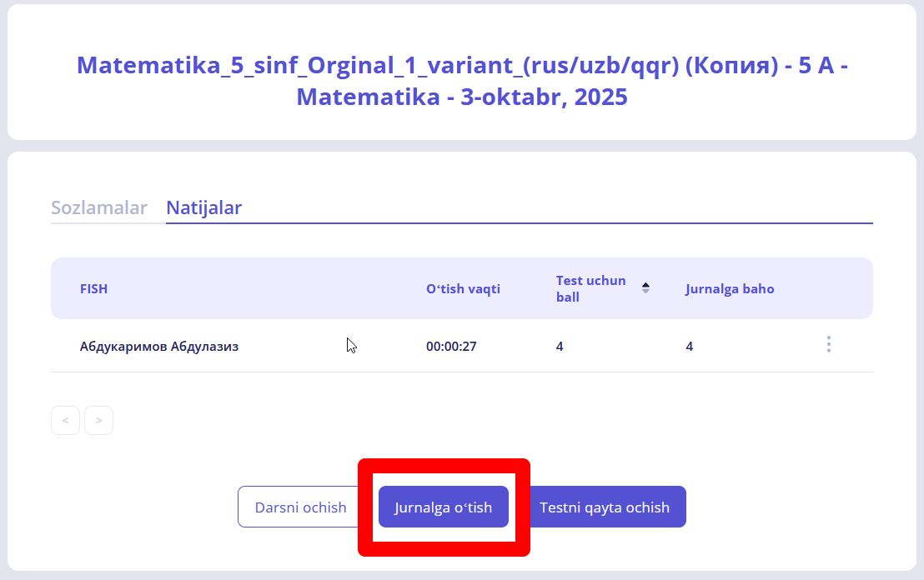Open the three-dot menu for Абдукаримов Абдулазиз

(x=828, y=344)
